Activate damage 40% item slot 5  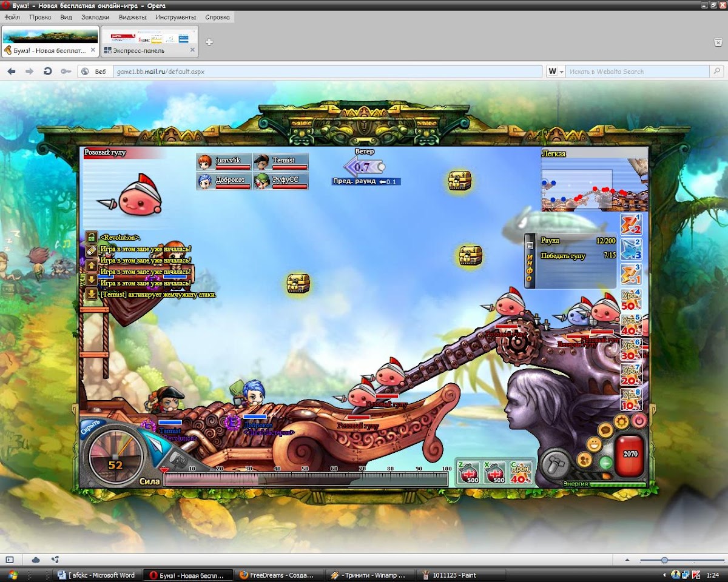(x=630, y=325)
